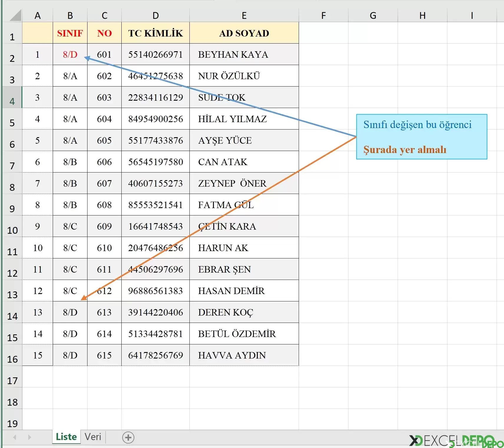Click TC number 96886561383
Image resolution: width=504 pixels, height=448 pixels.
(x=156, y=291)
